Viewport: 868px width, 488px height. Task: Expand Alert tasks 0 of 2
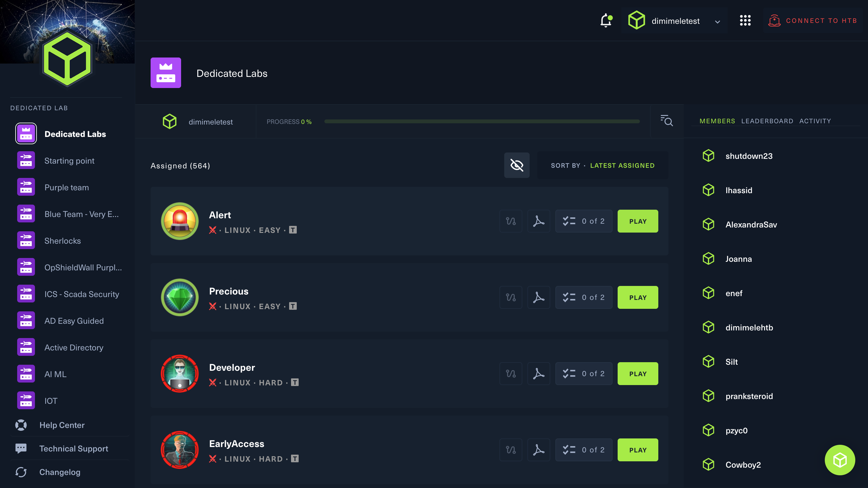[584, 221]
